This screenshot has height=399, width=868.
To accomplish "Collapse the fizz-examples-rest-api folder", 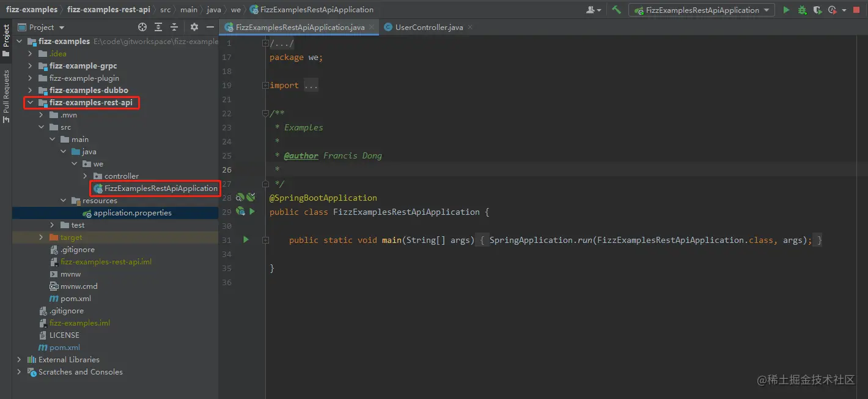I will coord(30,102).
